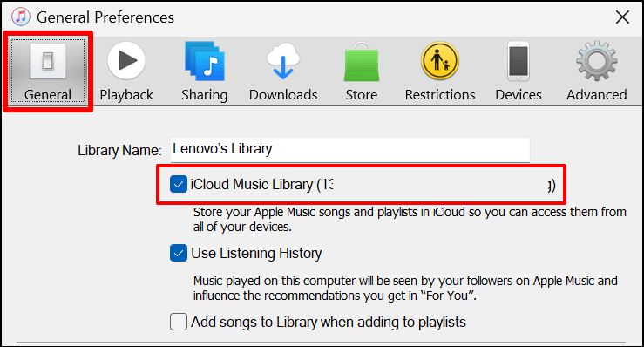644x347 pixels.
Task: Enable Add songs to Library checkbox
Action: [179, 322]
